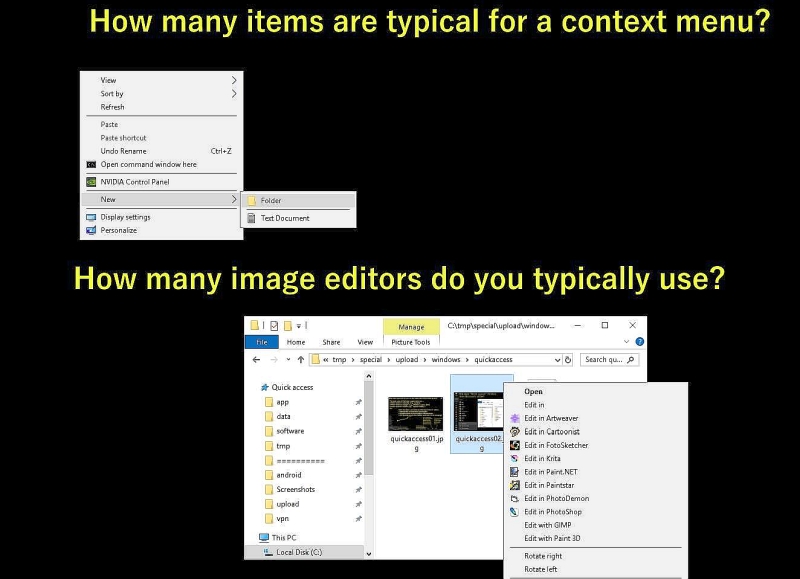
Task: Click the Personalize icon
Action: coord(91,231)
